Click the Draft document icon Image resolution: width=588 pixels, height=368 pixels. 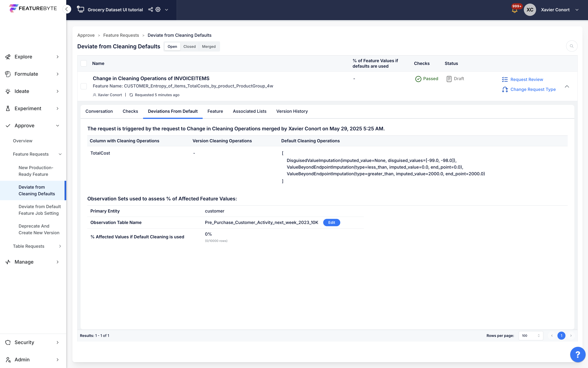449,79
